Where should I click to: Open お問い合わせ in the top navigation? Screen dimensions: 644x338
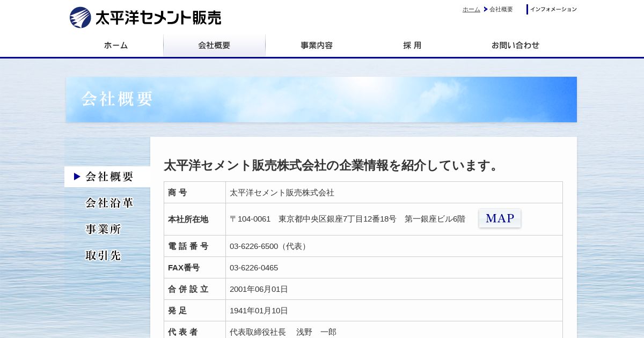coord(515,46)
